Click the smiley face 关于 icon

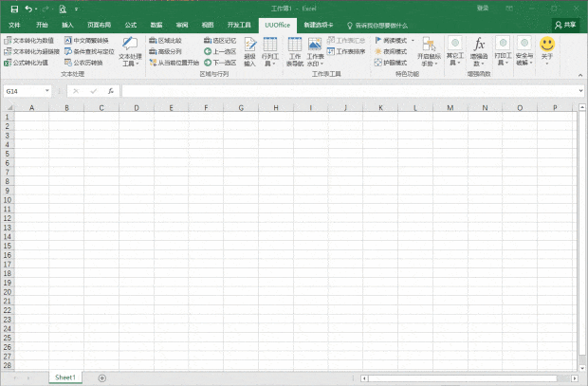547,45
